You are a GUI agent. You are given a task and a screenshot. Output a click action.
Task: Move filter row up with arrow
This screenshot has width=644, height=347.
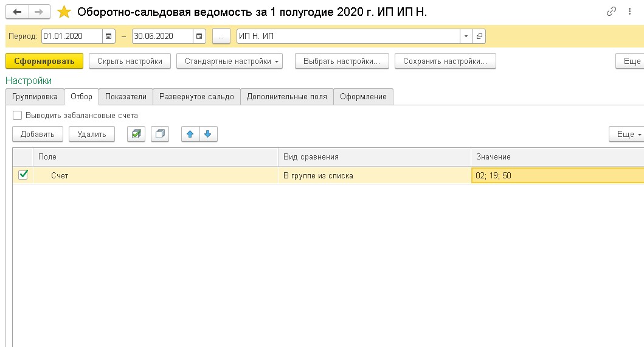tap(190, 134)
